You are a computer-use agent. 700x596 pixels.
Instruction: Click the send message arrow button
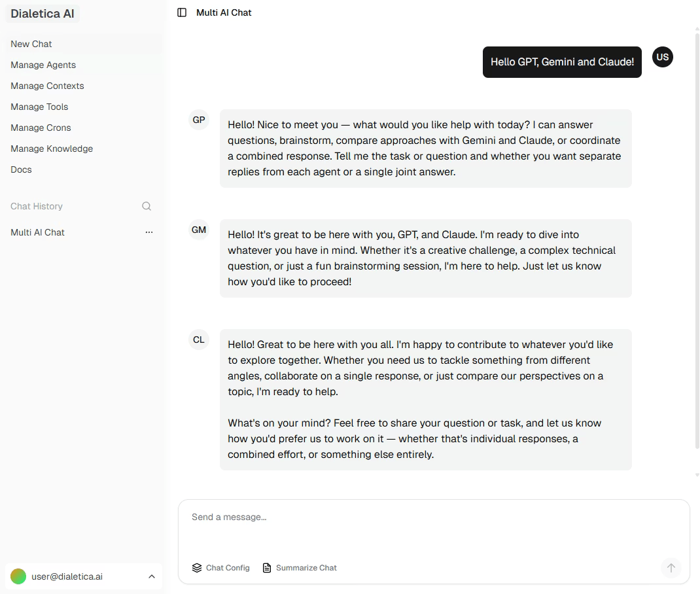671,568
